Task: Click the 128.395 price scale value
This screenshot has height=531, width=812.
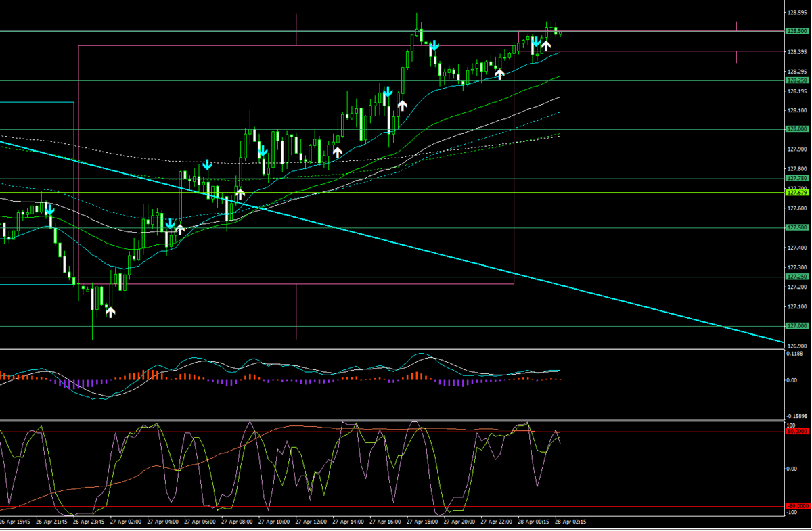Action: [x=797, y=52]
